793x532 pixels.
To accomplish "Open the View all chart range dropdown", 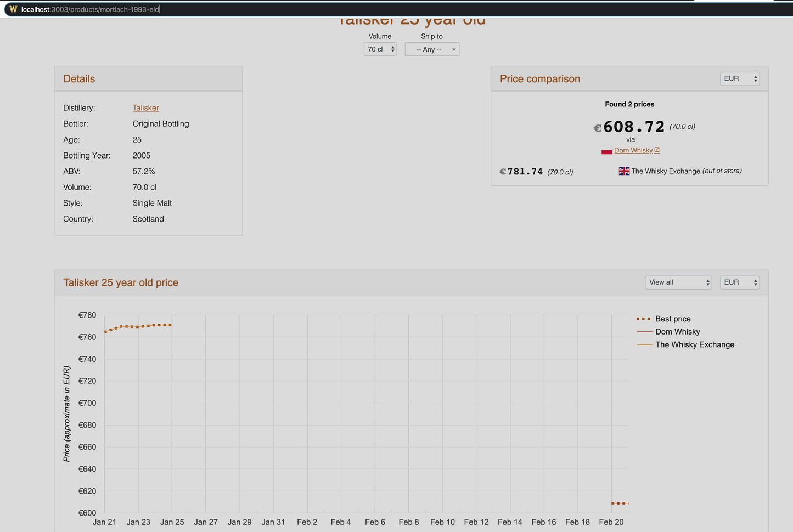I will pos(678,282).
